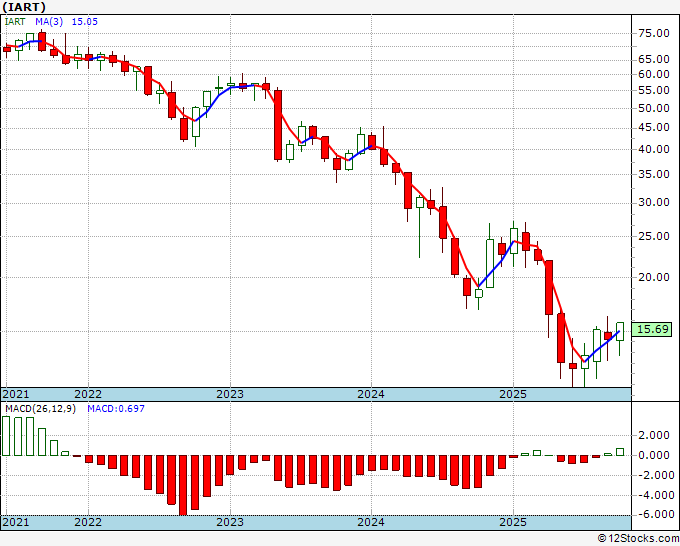Image resolution: width=680 pixels, height=546 pixels.
Task: Select 2025 on the MACD panel timeline
Action: click(513, 522)
